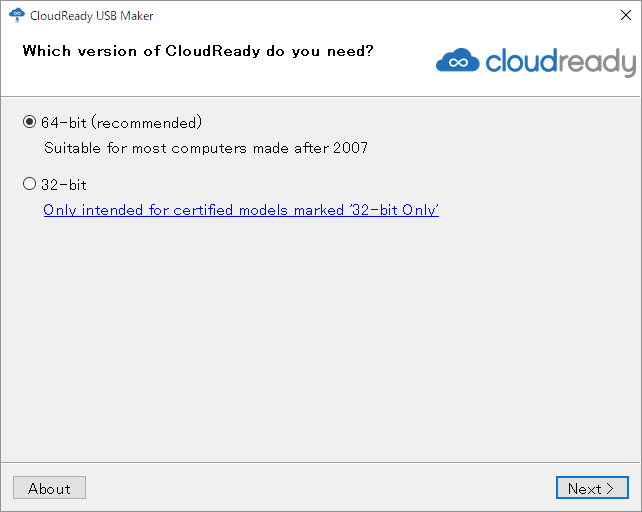
Task: Open the 'Only intended for certified models' link
Action: [241, 210]
